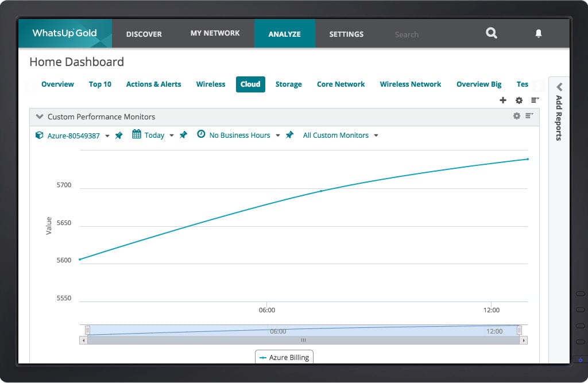Open the notifications bell

tap(538, 34)
